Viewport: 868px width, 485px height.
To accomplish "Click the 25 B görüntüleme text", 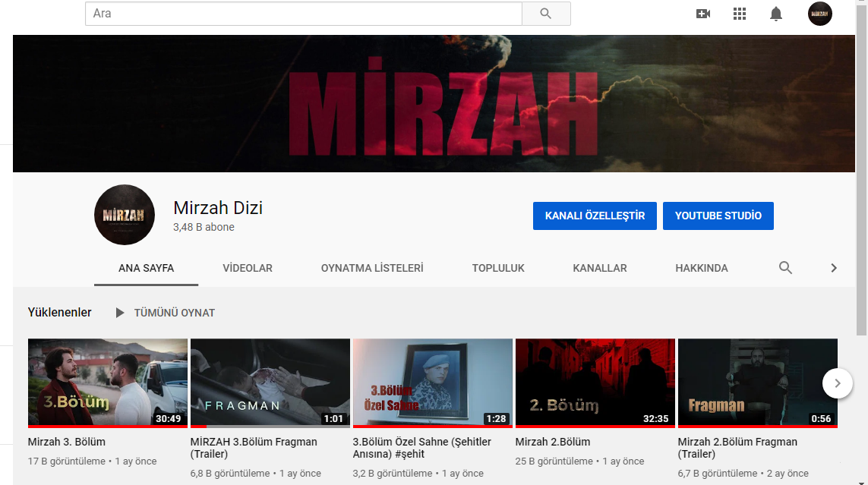I will click(x=554, y=461).
